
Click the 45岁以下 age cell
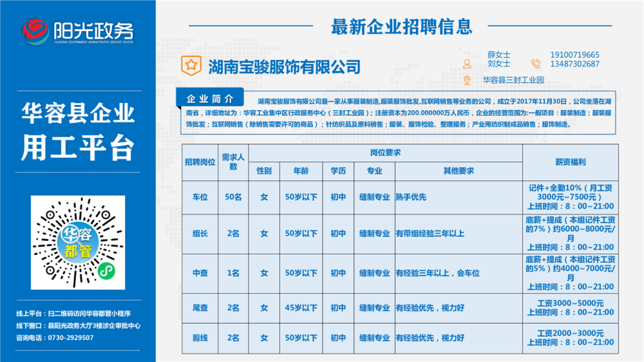coord(301,308)
